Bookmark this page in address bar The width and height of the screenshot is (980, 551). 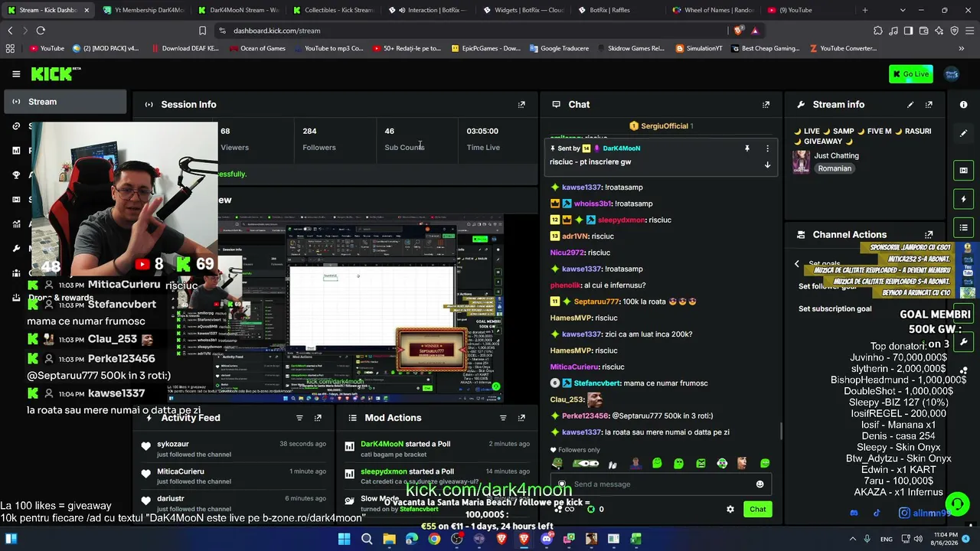pyautogui.click(x=202, y=31)
